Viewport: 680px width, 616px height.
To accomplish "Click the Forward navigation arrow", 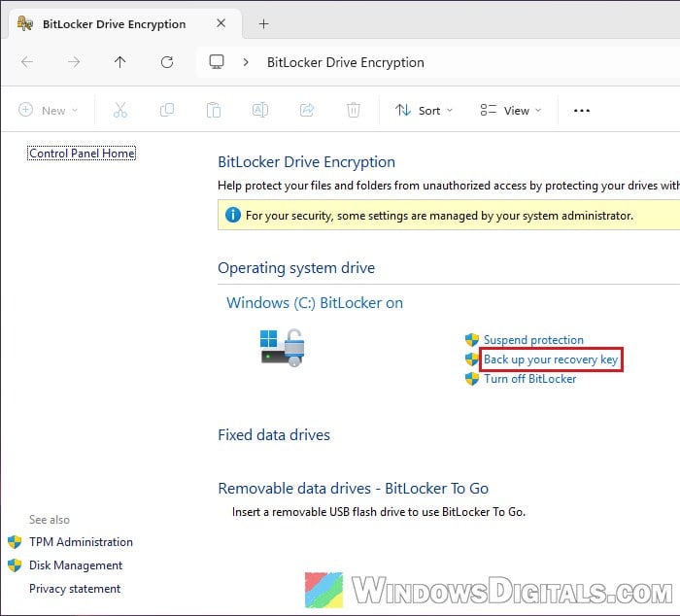I will pos(74,62).
